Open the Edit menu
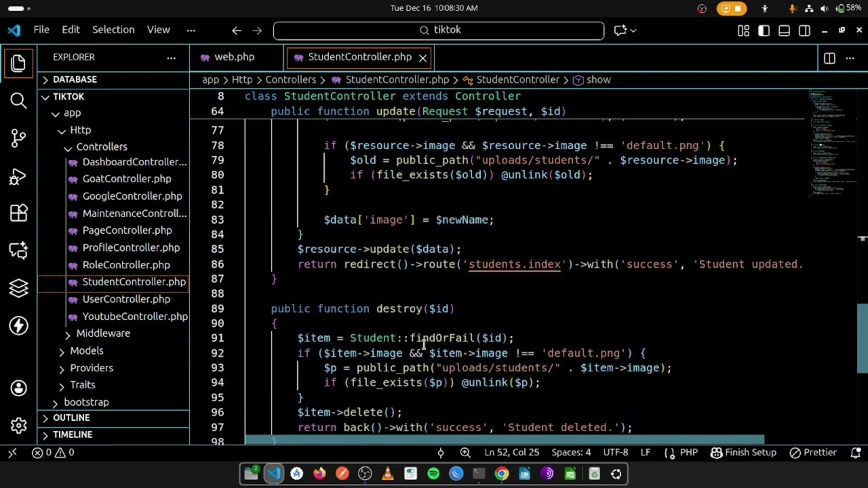Screen dimensions: 868x488 [x=71, y=30]
